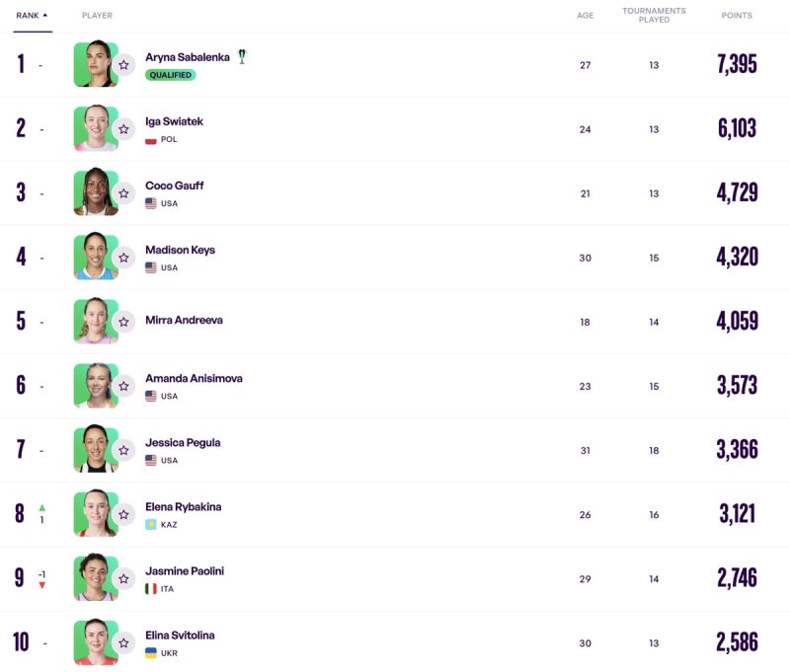790x672 pixels.
Task: Select the TOURNAMENTS PLAYED column header
Action: tap(654, 15)
